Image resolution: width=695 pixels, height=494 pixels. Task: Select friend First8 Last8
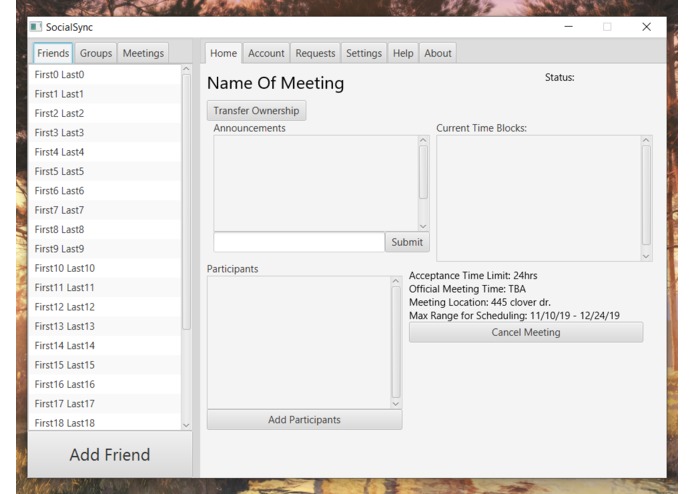[x=105, y=229]
